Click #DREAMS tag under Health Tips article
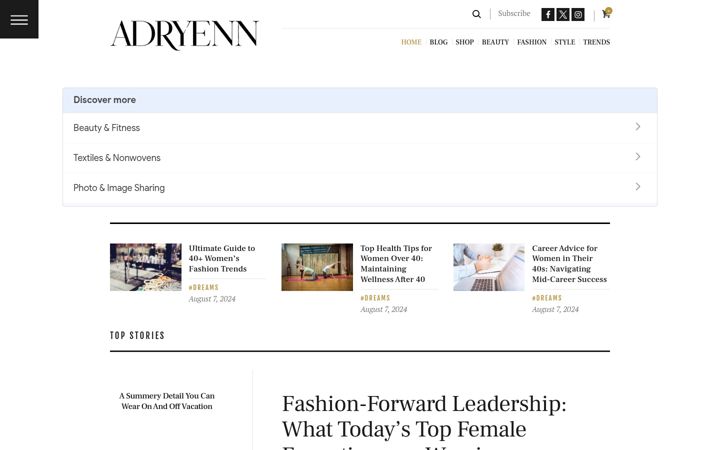This screenshot has width=720, height=450. 375,298
